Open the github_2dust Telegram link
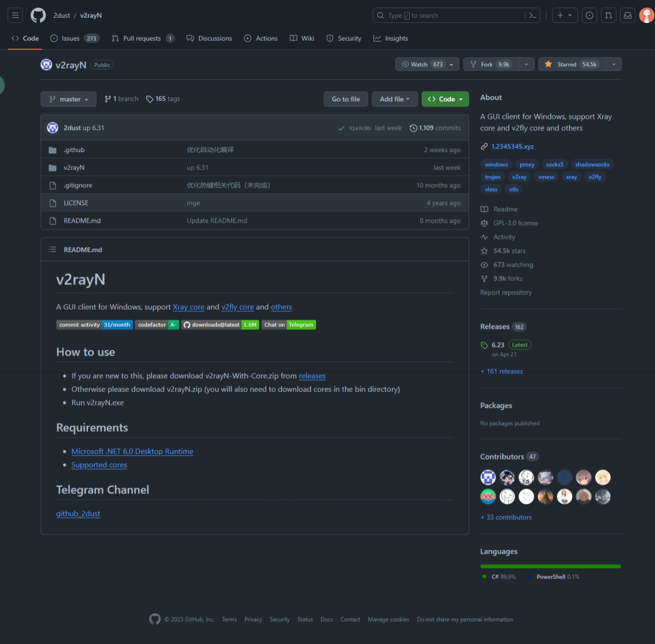 click(x=78, y=514)
